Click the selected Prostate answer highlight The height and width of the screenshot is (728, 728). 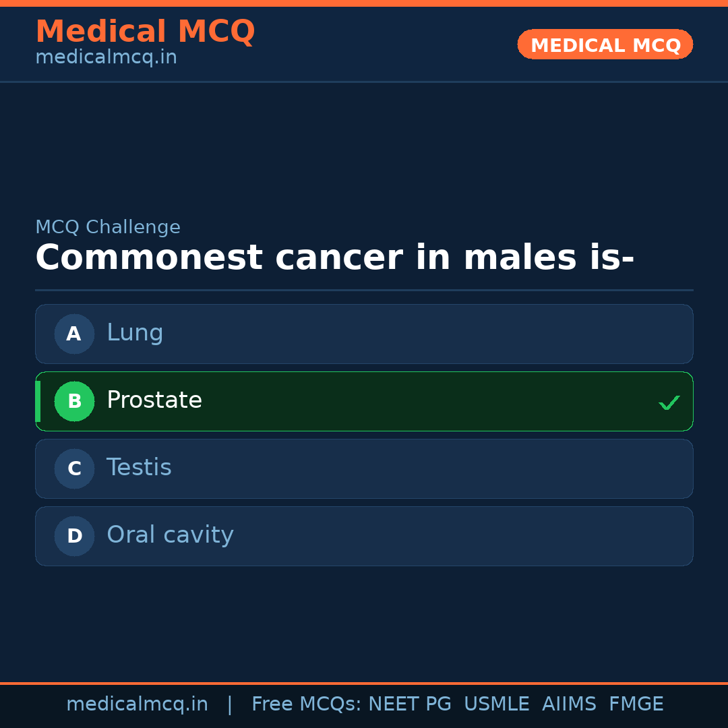364,401
